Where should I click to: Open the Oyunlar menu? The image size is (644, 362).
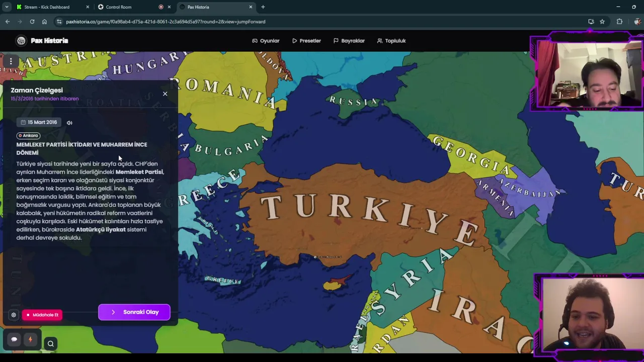click(x=266, y=41)
